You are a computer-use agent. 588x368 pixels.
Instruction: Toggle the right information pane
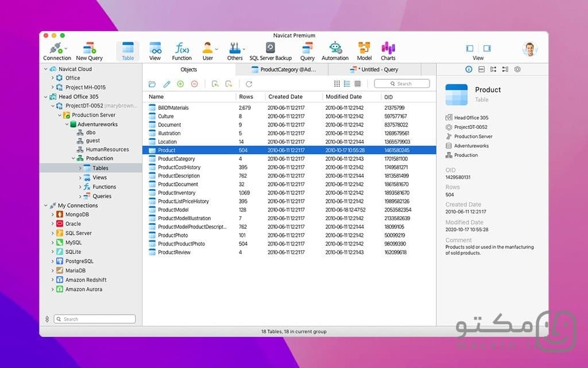pos(487,48)
